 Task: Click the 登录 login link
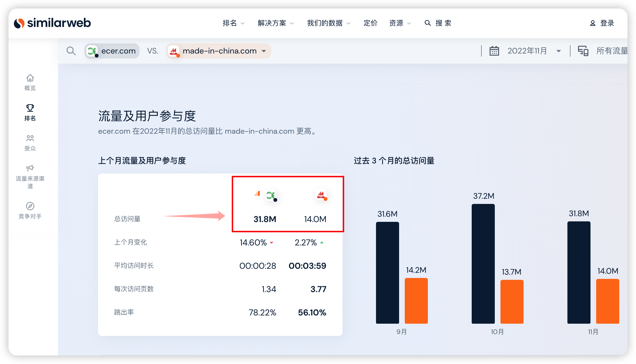point(607,23)
